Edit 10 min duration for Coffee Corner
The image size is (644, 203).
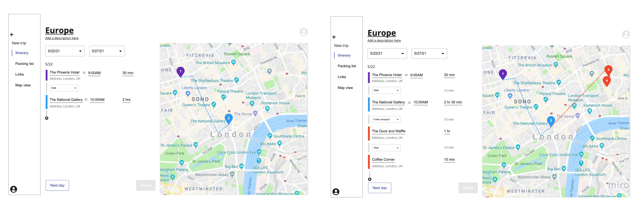coord(449,160)
